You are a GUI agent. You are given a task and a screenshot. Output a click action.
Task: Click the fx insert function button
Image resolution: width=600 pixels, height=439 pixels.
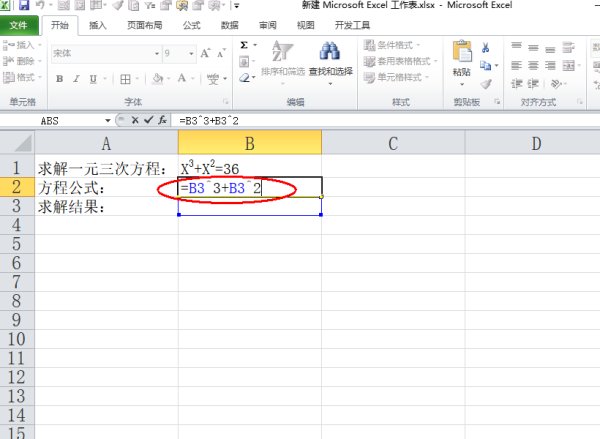tap(163, 120)
